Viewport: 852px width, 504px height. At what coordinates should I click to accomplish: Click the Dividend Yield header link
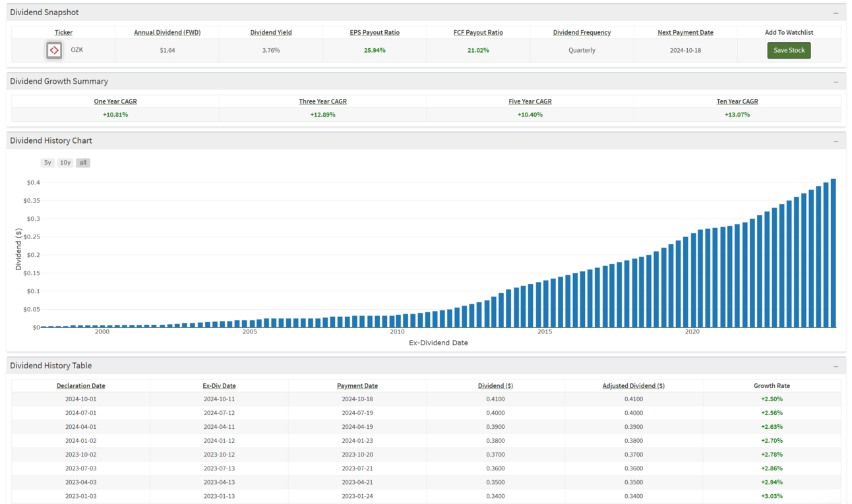[271, 32]
